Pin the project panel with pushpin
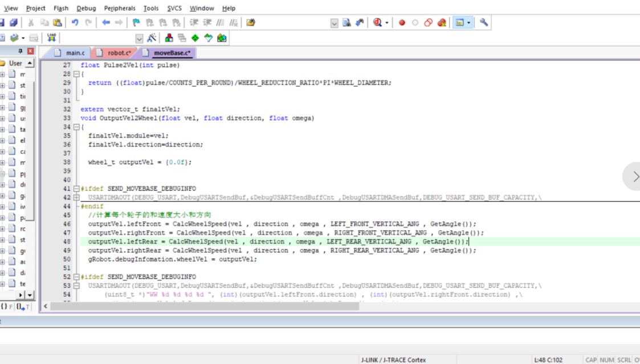The image size is (640, 364). 21,51
